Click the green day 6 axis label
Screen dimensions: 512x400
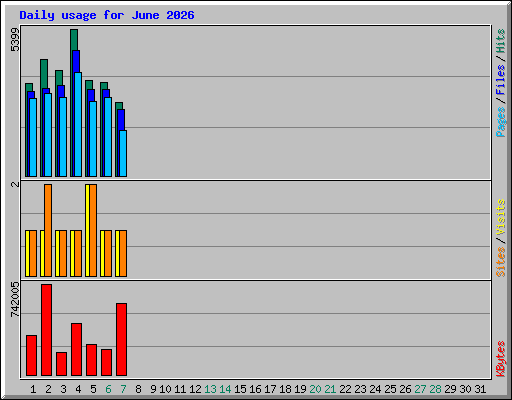pyautogui.click(x=108, y=389)
